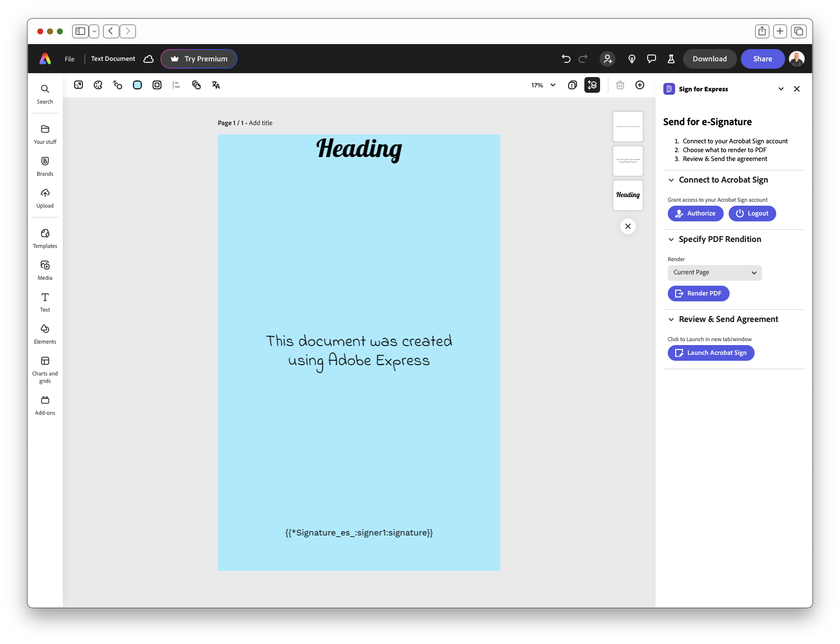Open the zoom level 17% dropdown
The image size is (840, 644).
(543, 85)
